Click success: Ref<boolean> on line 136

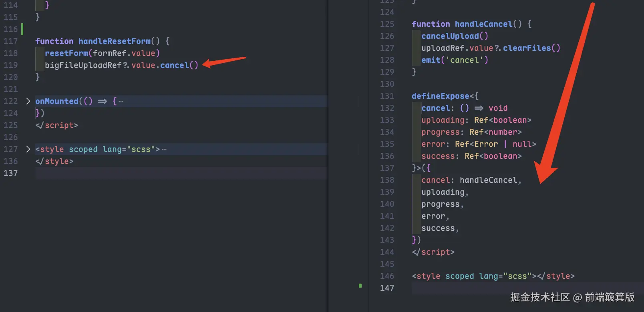(x=471, y=156)
